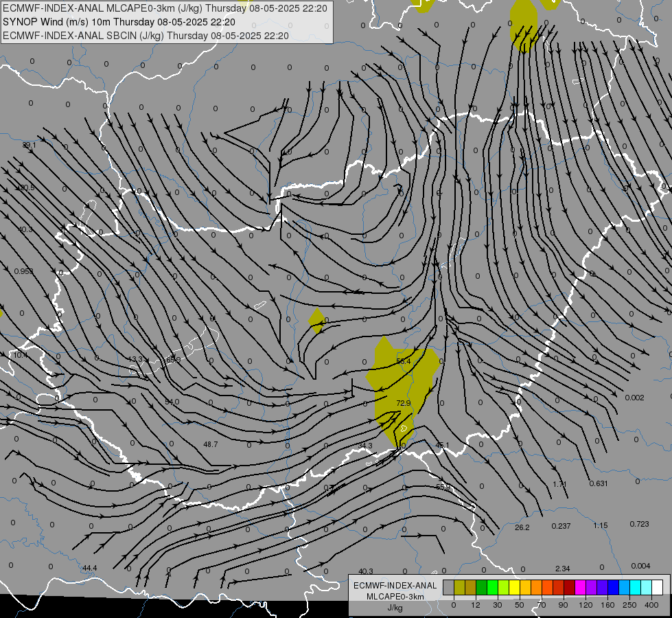Screen dimensions: 672x618
Task: Click the map value '0.004'
Action: pos(640,566)
